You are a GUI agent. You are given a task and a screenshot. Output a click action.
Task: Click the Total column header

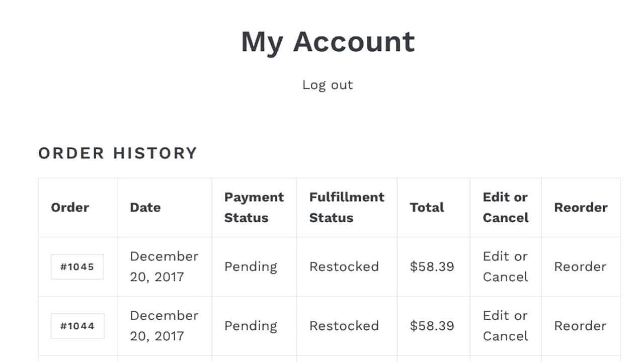(427, 207)
